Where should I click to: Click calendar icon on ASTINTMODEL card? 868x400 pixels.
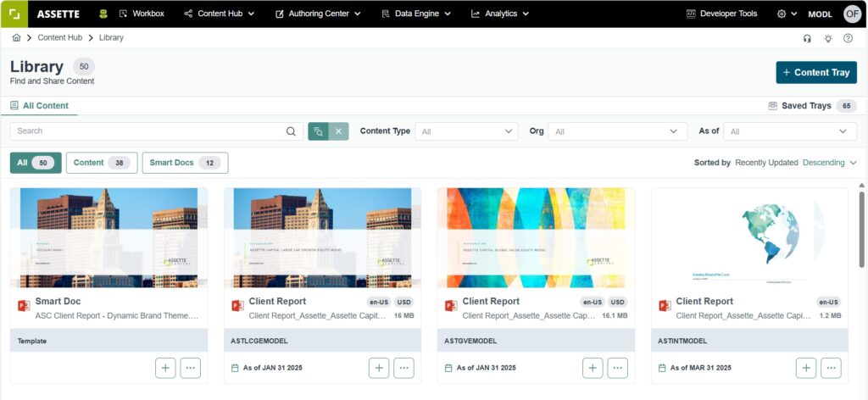point(662,368)
